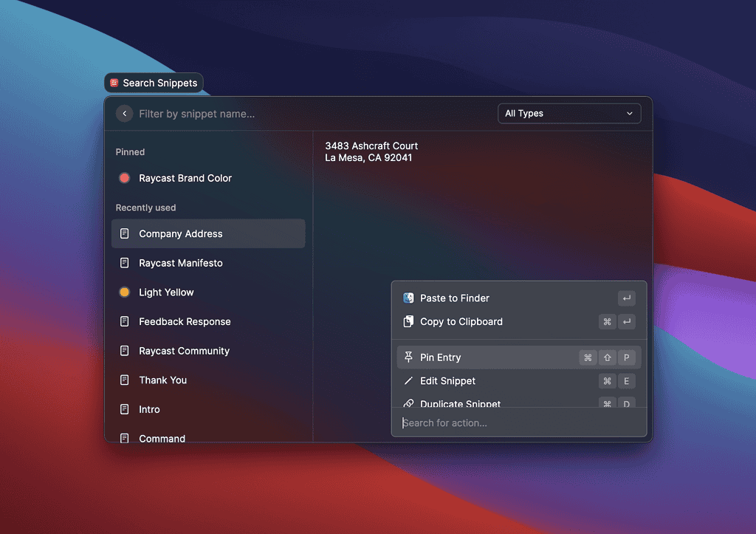Click the address text 3483 Ashcraft Court

(x=371, y=146)
